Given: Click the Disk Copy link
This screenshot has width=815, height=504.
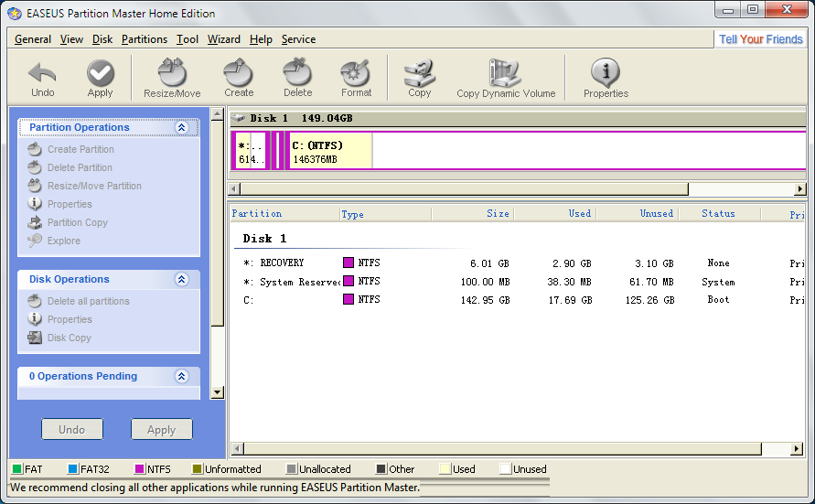Looking at the screenshot, I should [70, 338].
